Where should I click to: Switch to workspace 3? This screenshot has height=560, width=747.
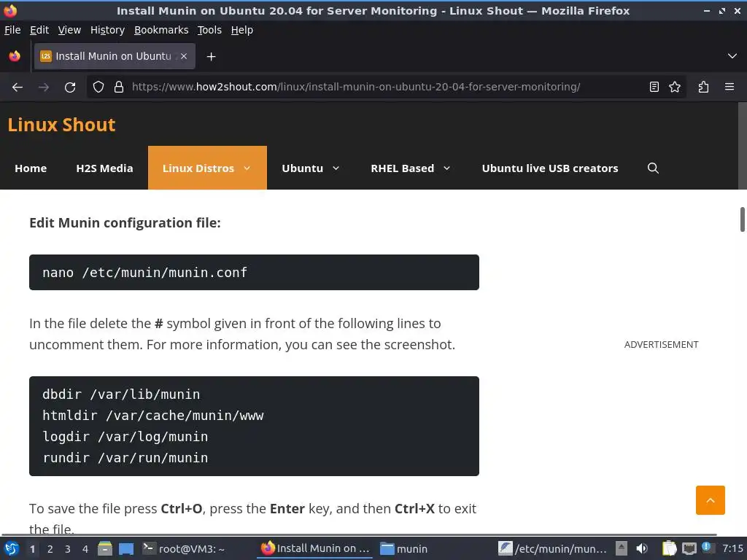click(68, 549)
